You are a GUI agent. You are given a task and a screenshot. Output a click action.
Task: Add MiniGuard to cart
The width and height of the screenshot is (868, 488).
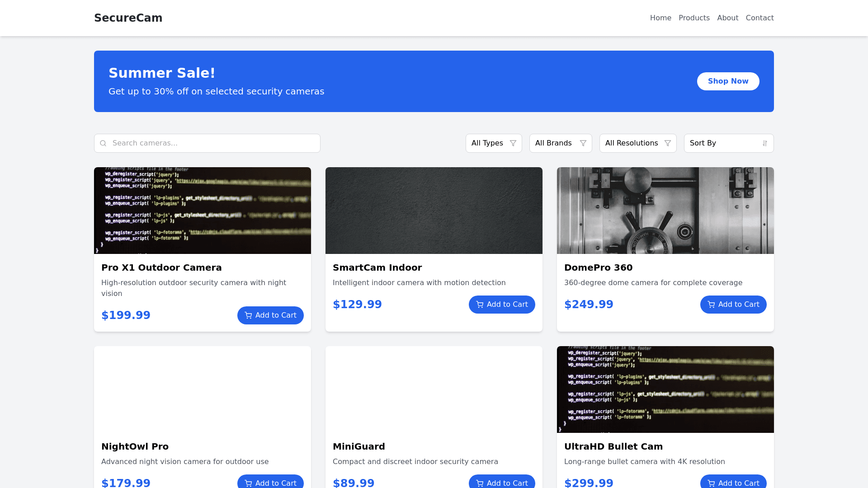tap(502, 482)
